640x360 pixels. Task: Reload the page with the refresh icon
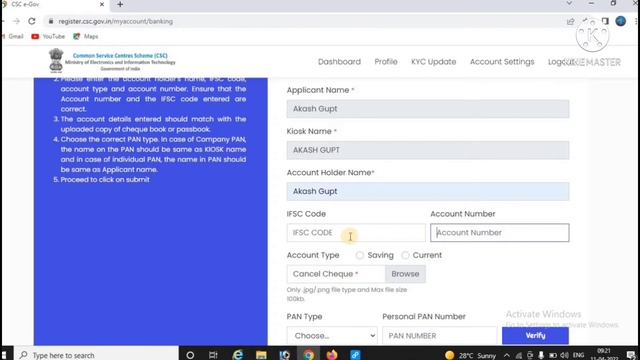(x=32, y=21)
